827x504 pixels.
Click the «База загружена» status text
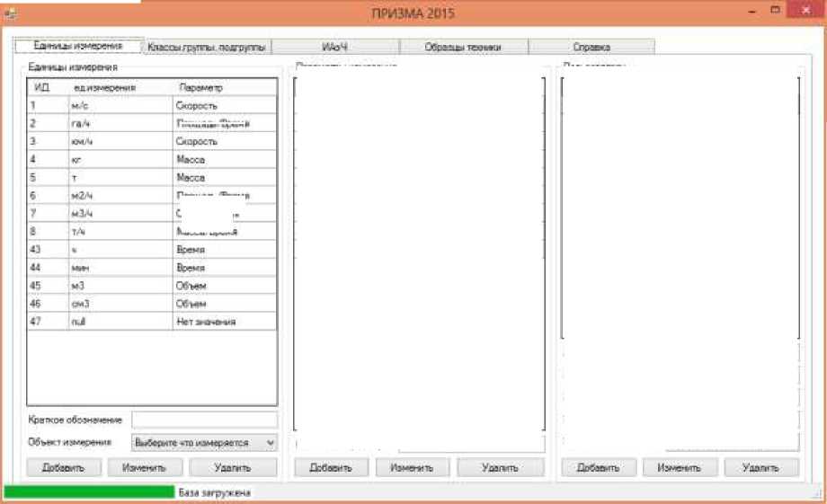coord(214,492)
